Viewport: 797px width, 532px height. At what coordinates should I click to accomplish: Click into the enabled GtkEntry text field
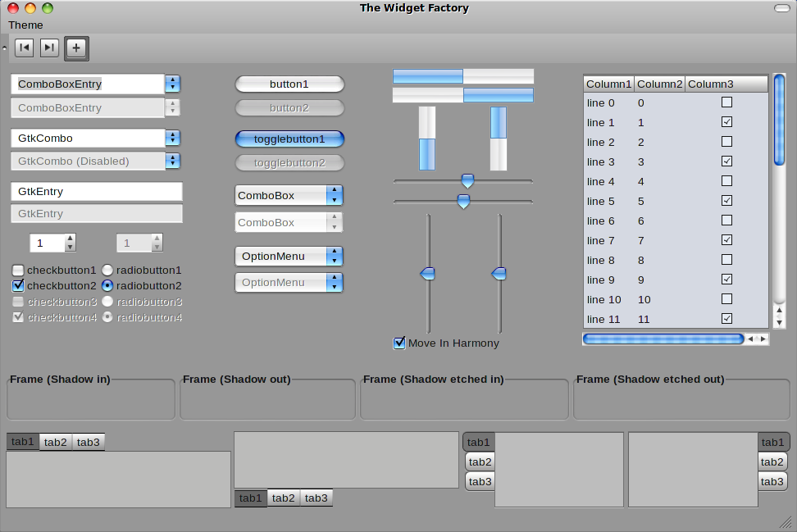click(96, 192)
